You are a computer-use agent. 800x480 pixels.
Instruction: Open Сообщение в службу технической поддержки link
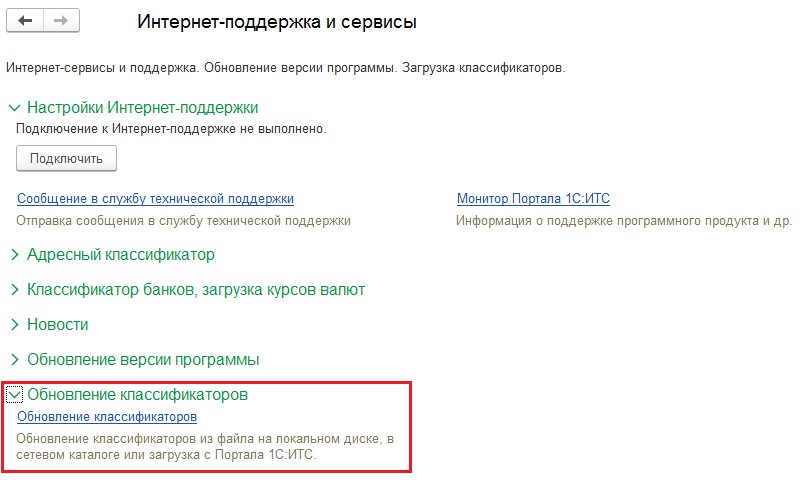coord(156,198)
